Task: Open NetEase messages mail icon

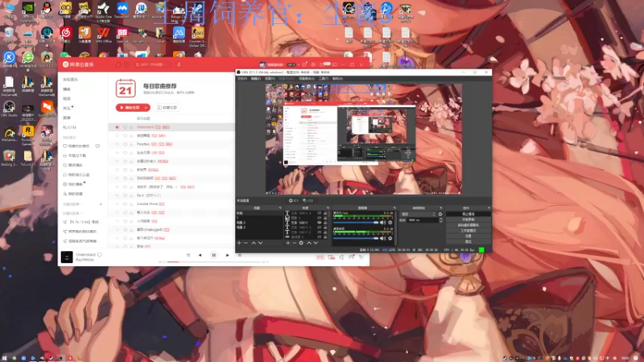Action: click(322, 64)
